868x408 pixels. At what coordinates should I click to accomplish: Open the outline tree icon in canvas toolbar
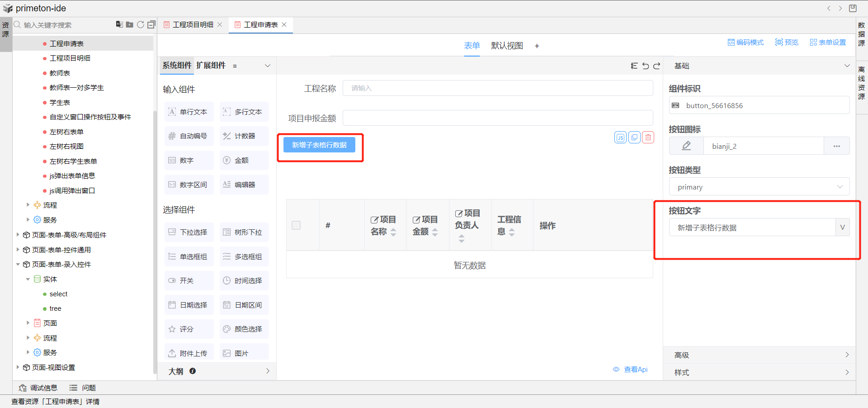(x=634, y=66)
